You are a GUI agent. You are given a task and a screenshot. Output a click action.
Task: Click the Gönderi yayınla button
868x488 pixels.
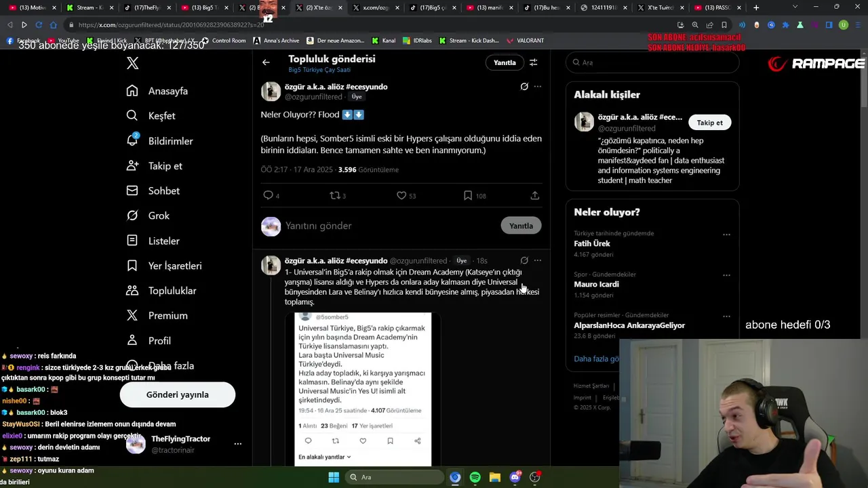point(178,394)
